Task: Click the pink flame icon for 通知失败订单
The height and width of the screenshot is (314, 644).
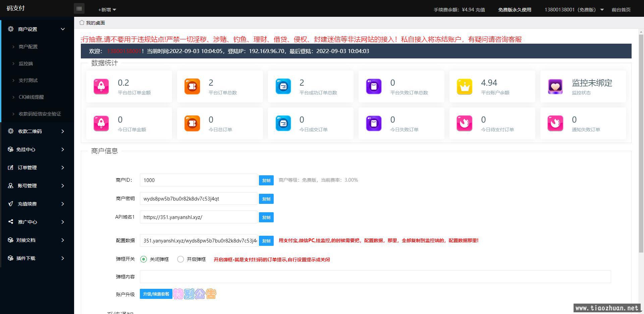Action: tap(555, 123)
